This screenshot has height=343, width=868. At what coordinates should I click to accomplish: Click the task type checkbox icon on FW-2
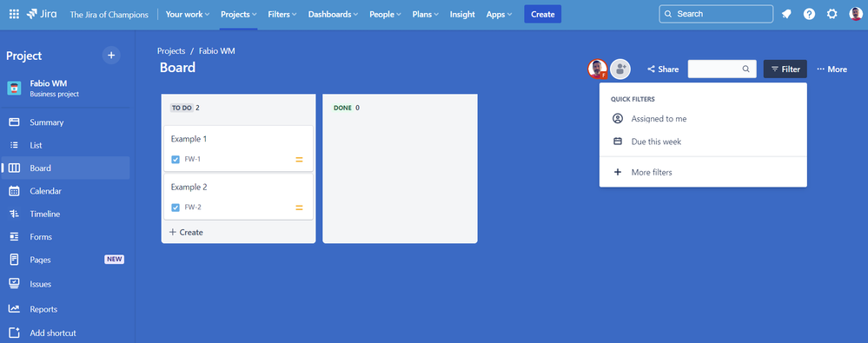pos(176,208)
